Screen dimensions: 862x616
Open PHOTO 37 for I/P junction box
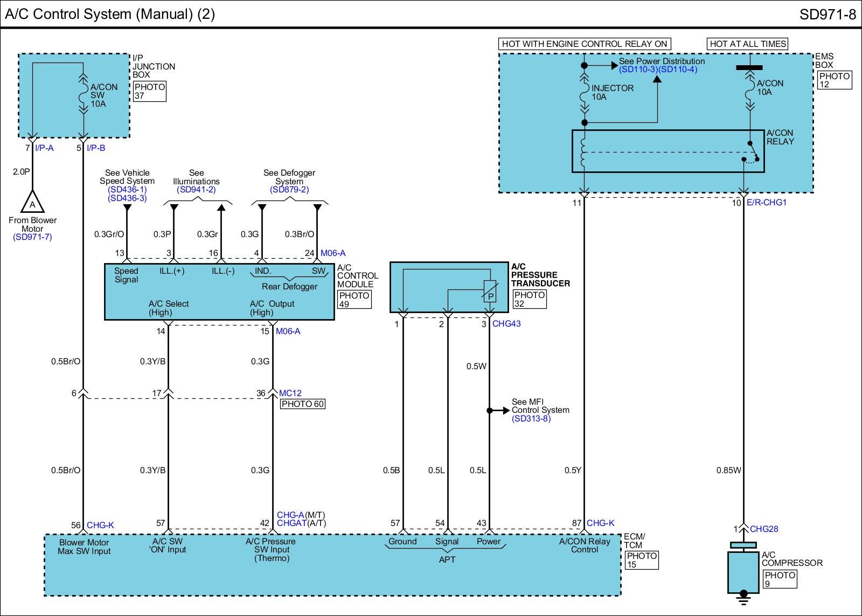150,91
